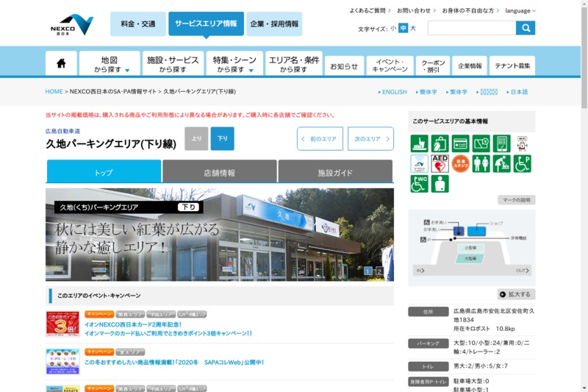Open the 店舗情報 tab
588x392 pixels.
tap(219, 173)
